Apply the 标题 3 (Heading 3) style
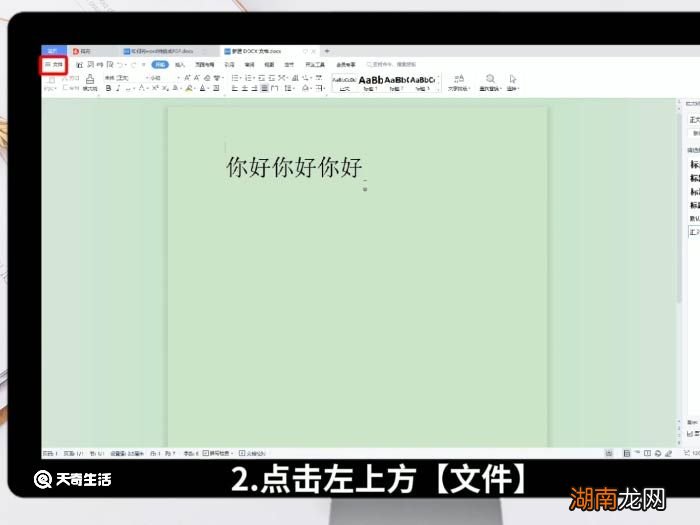Screen dimensions: 700x525 tap(422, 83)
